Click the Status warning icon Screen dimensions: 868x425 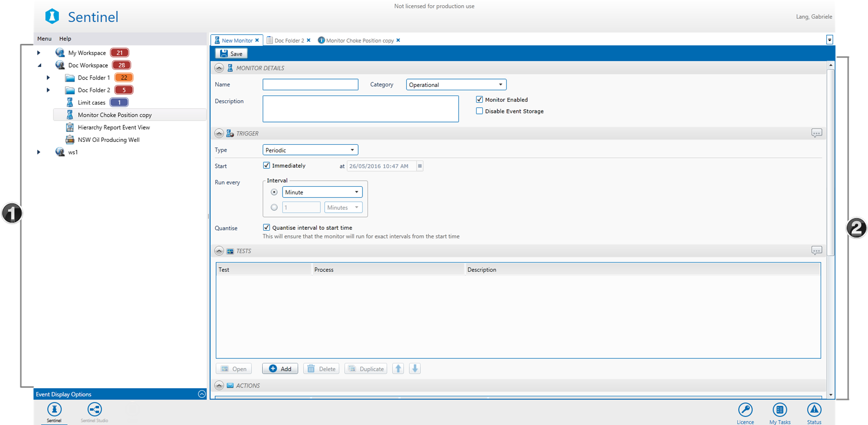(x=814, y=410)
